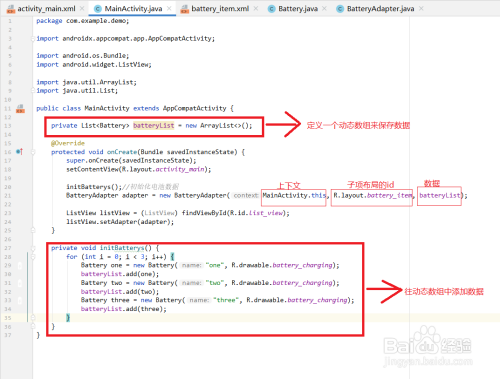Open related XML file gutter icon on line 11
The width and height of the screenshot is (500, 379).
[20, 108]
